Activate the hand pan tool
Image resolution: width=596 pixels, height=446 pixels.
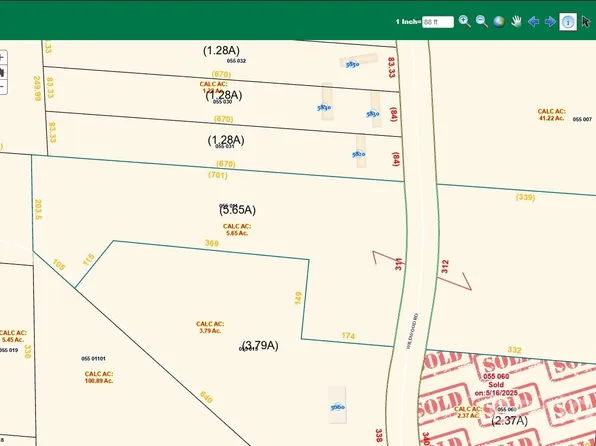[516, 22]
